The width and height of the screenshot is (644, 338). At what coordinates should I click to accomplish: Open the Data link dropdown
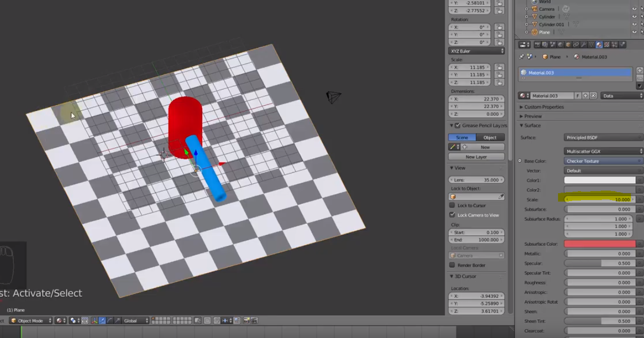(x=622, y=96)
